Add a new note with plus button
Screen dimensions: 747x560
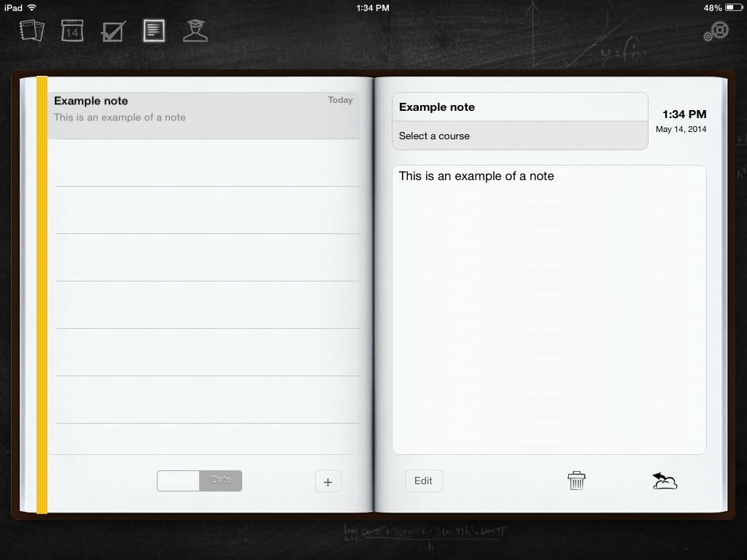(328, 481)
